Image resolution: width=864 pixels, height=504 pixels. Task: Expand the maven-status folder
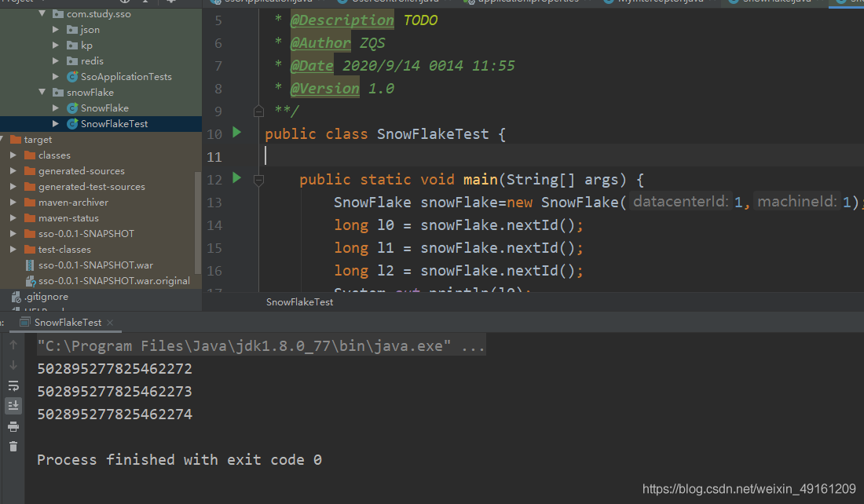13,218
